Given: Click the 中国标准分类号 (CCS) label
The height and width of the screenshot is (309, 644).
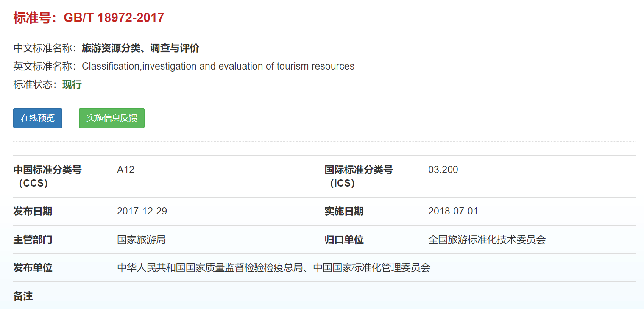Looking at the screenshot, I should pos(47,176).
